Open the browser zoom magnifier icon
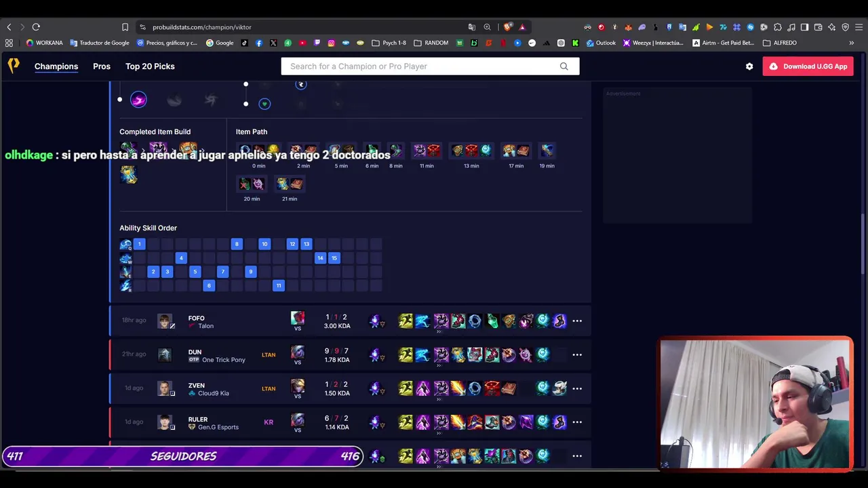868x488 pixels. [x=487, y=27]
